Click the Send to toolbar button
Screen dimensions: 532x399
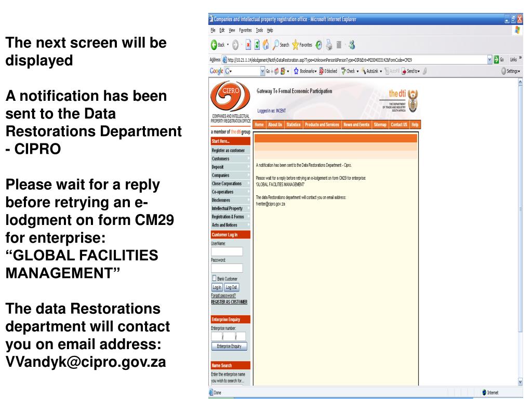411,71
